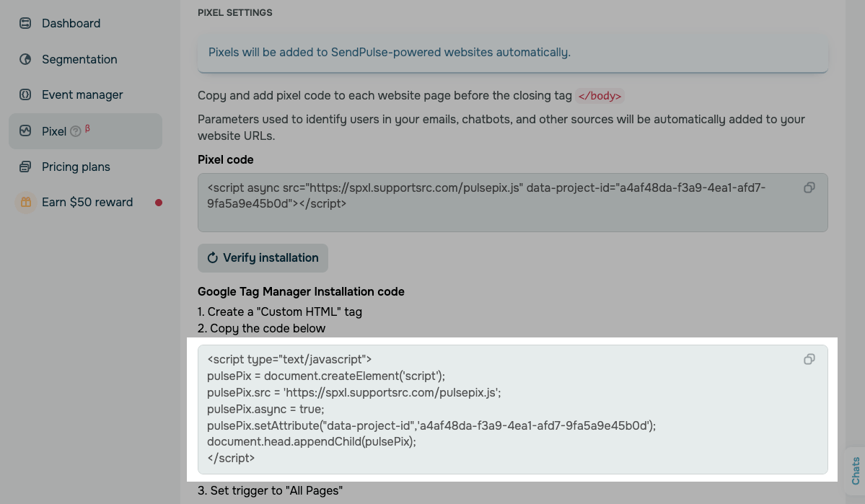Select Pricing plans in sidebar
The image size is (865, 504).
coord(76,167)
